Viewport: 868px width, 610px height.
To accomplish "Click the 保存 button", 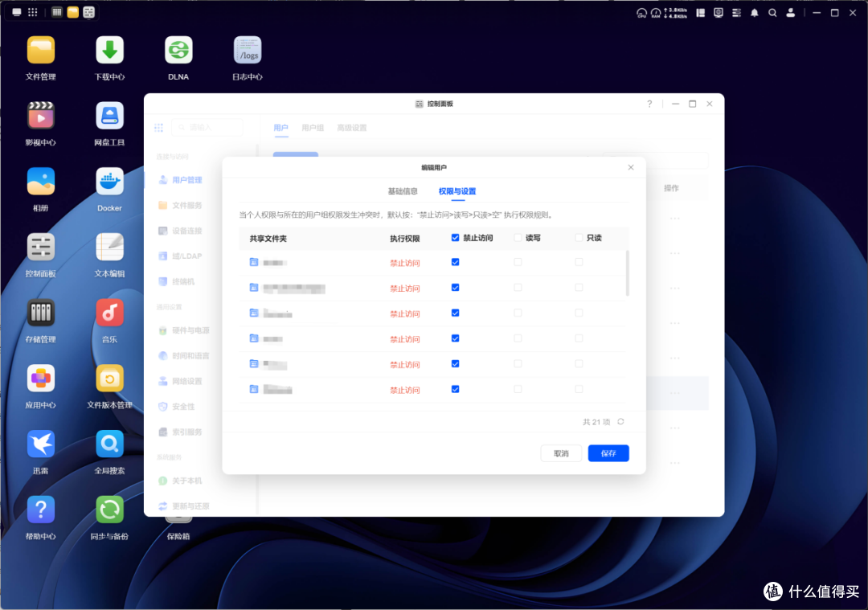I will click(x=608, y=453).
